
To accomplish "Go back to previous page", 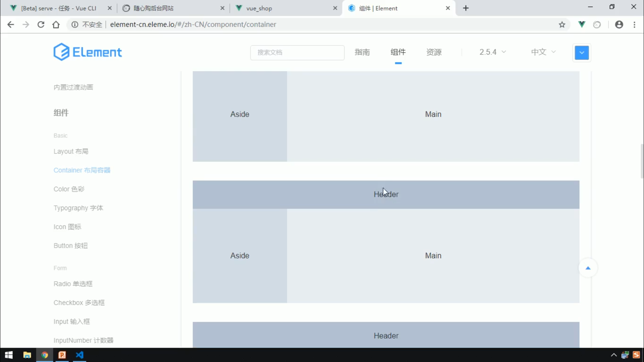I will point(11,24).
